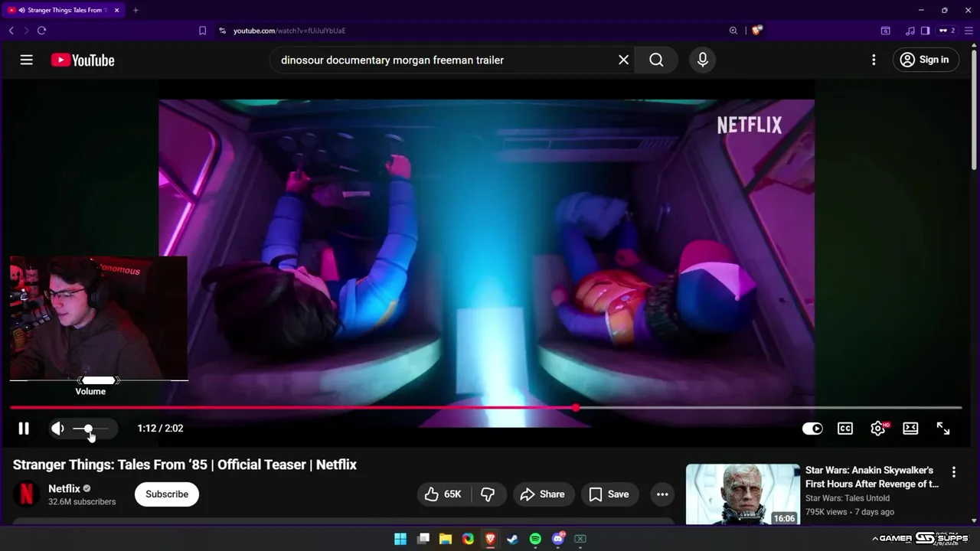Open video settings gear
Image resolution: width=980 pixels, height=551 pixels.
pyautogui.click(x=878, y=429)
